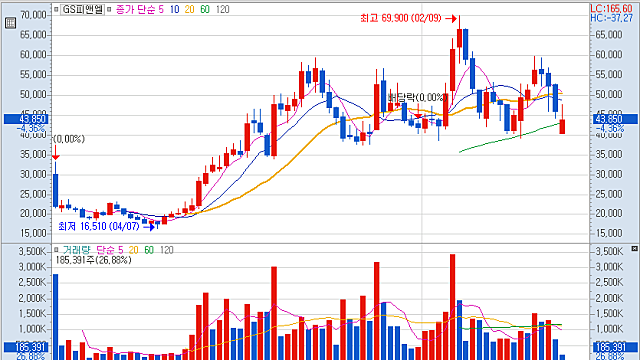This screenshot has width=640, height=360.
Task: Click the right-axis 3,500K volume label
Action: (609, 251)
